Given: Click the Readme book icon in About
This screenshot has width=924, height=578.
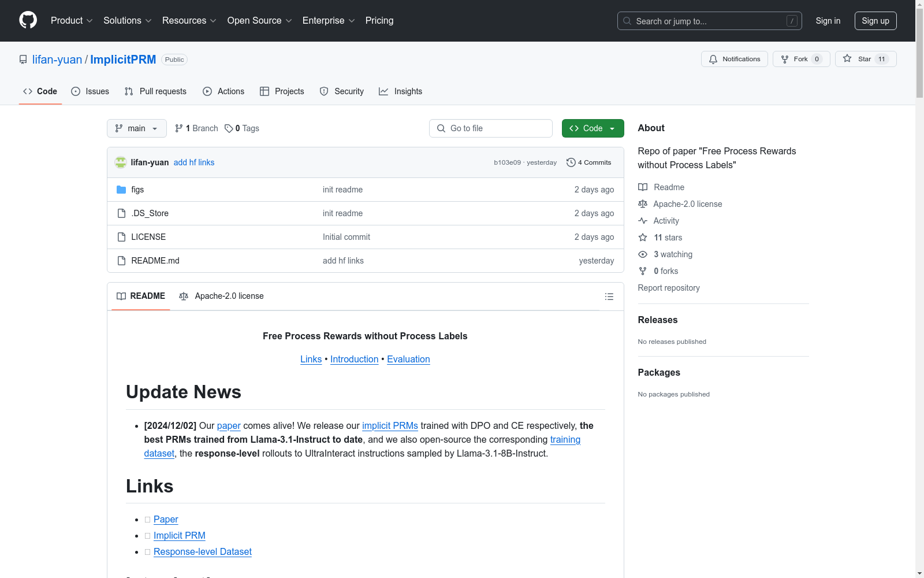Looking at the screenshot, I should point(643,187).
